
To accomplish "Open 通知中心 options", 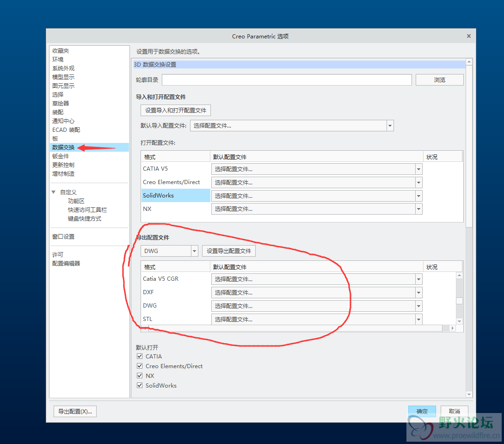I will coord(63,121).
